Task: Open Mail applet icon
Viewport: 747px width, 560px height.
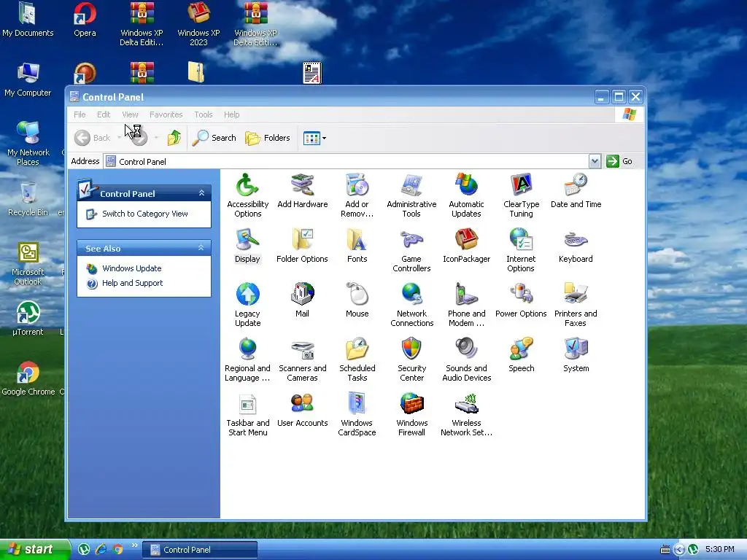Action: click(303, 300)
